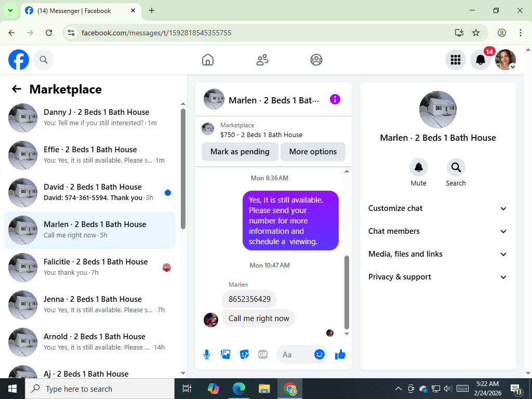This screenshot has width=532, height=399.
Task: Click the More options button
Action: pyautogui.click(x=313, y=152)
